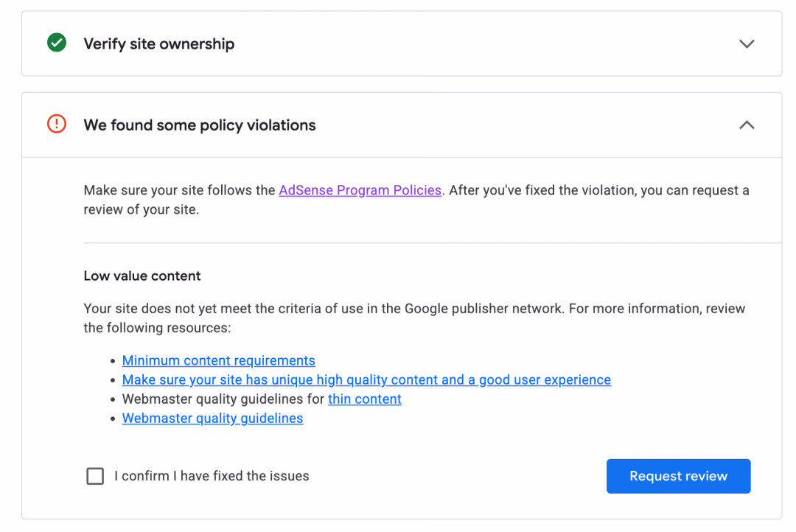Viewport: 796px width, 532px height.
Task: Click the Request review button
Action: click(678, 476)
